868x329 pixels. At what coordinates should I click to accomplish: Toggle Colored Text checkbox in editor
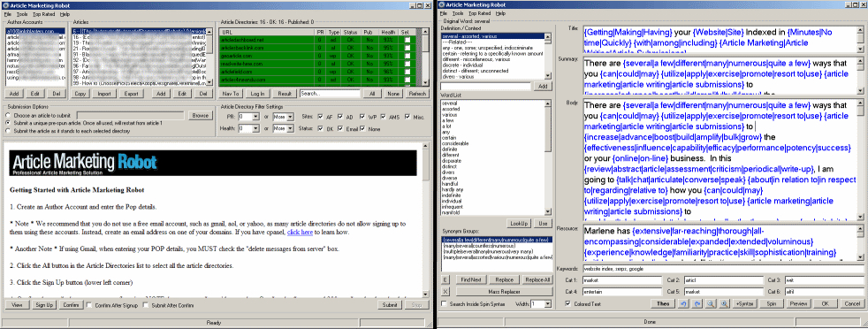pyautogui.click(x=568, y=303)
